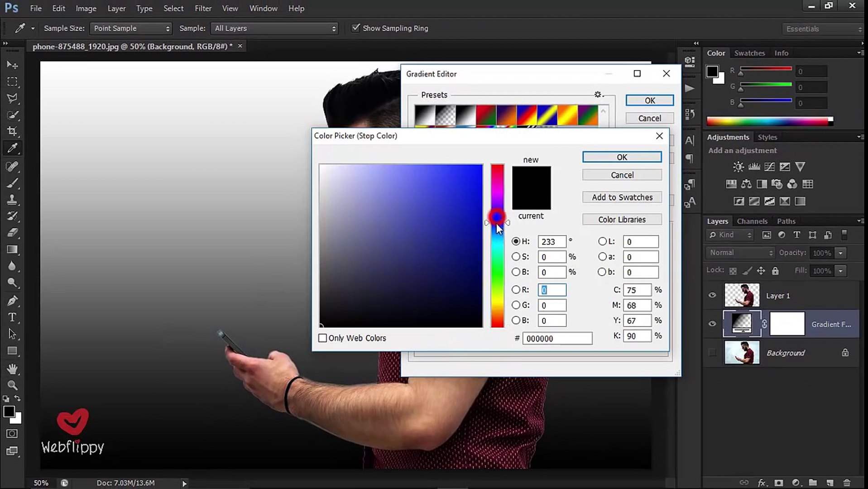Select the Crop tool
Viewport: 868px width, 489px height.
click(x=12, y=131)
